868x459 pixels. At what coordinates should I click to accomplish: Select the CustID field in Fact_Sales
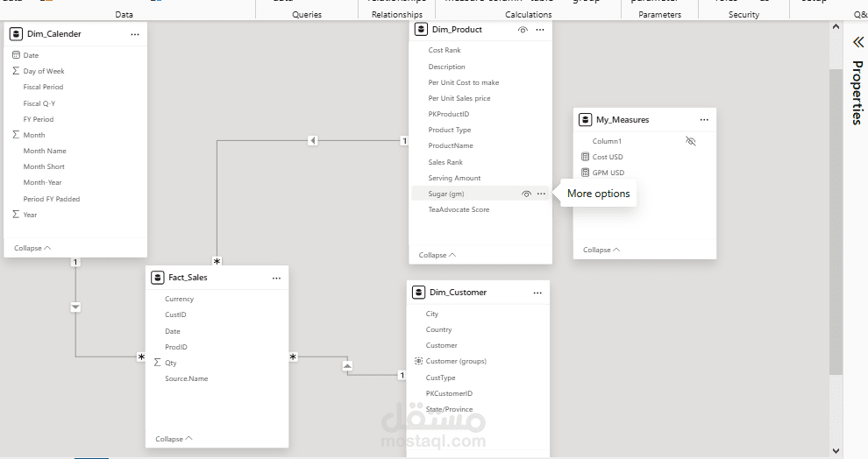point(175,314)
